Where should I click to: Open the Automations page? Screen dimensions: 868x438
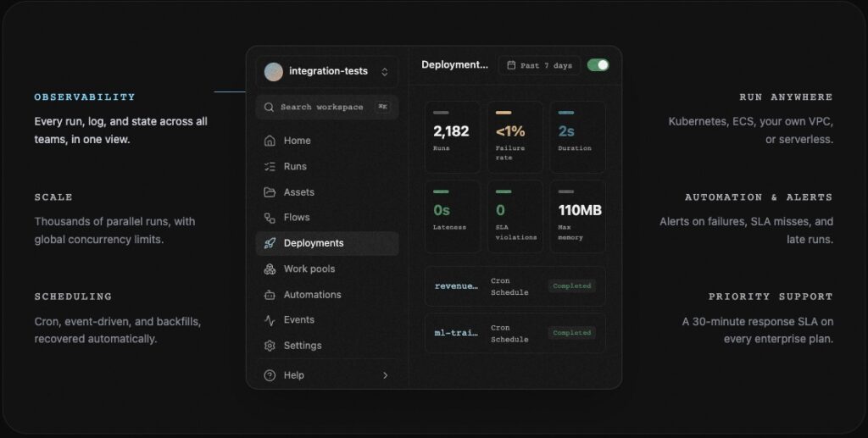[327, 295]
